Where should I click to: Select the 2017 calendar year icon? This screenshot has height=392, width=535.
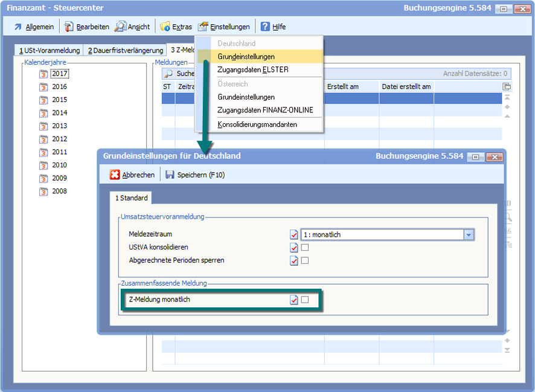43,74
